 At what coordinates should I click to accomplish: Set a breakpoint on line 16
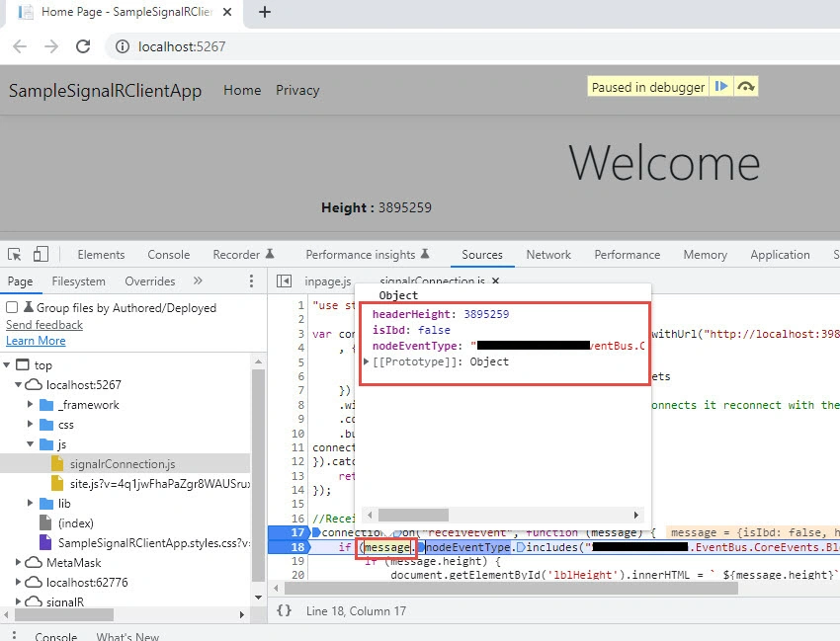click(x=297, y=519)
